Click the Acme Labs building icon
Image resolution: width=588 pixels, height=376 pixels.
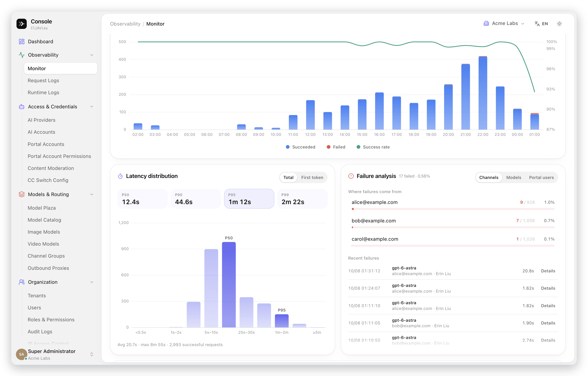486,23
